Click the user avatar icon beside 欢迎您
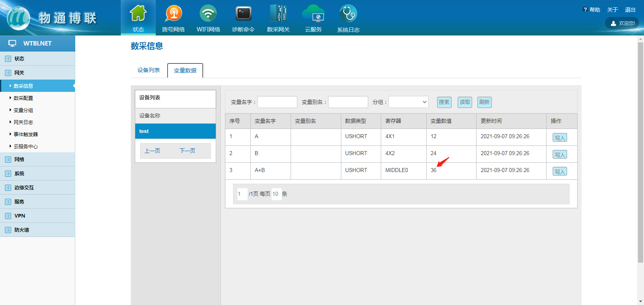The height and width of the screenshot is (305, 644). [613, 23]
